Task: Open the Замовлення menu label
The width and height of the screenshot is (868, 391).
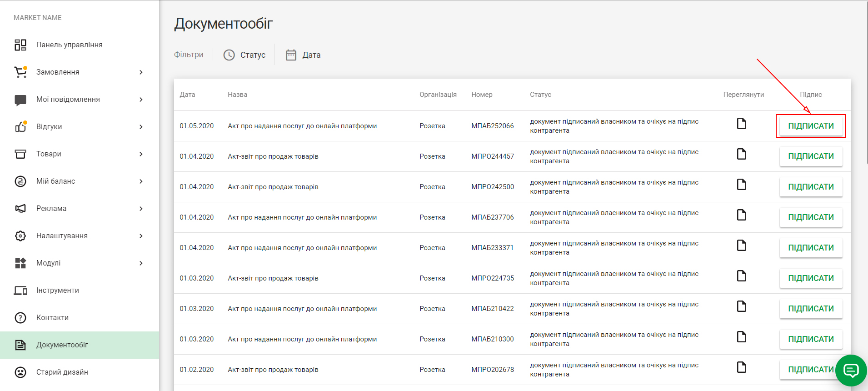Action: (x=58, y=72)
